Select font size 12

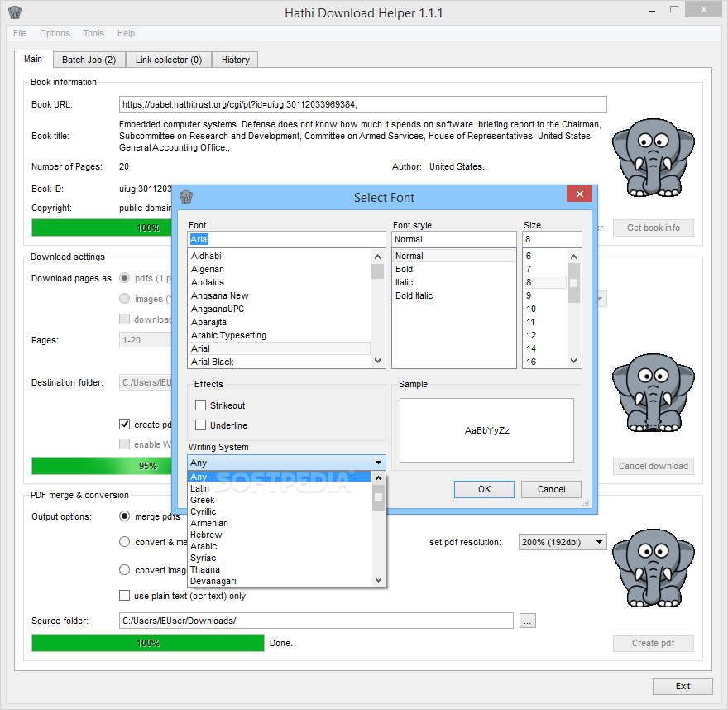click(545, 335)
